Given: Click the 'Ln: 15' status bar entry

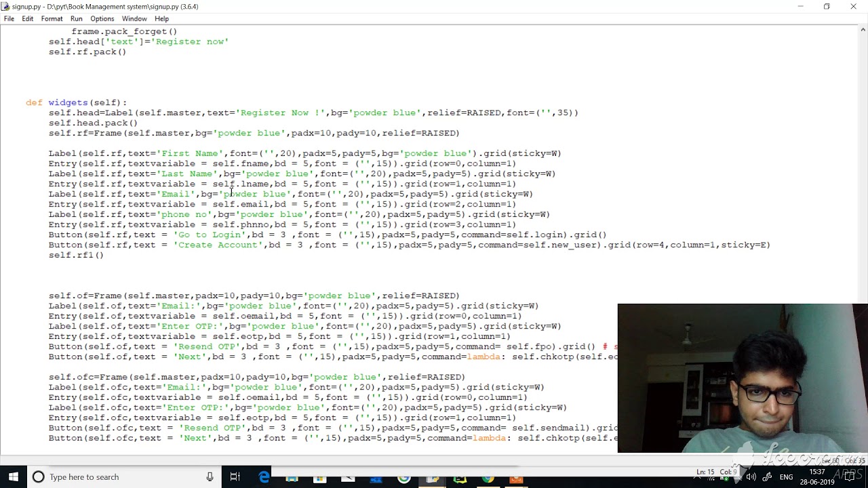Looking at the screenshot, I should [x=705, y=472].
